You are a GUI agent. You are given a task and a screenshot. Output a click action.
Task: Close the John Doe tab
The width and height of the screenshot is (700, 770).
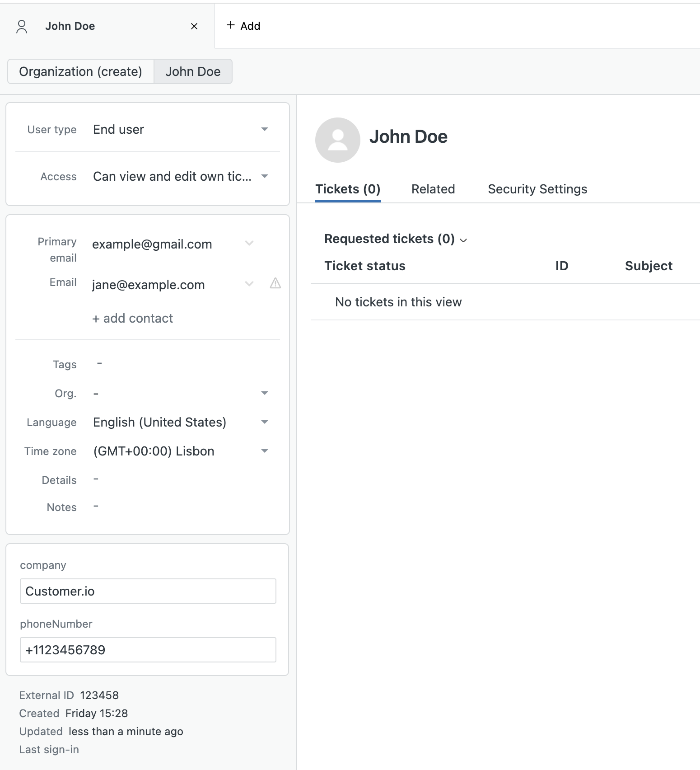(194, 26)
